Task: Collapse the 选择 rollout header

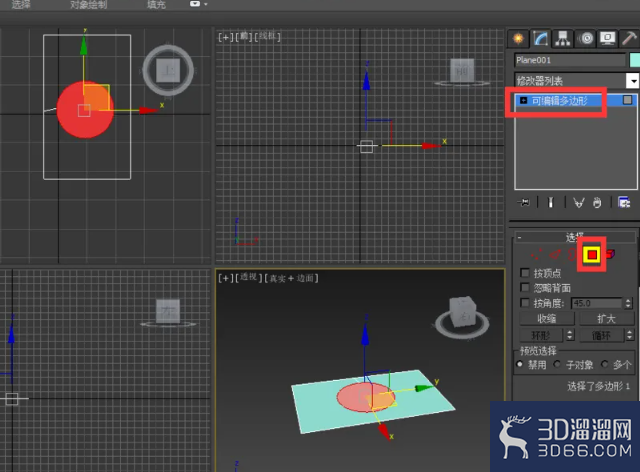Action: point(575,237)
